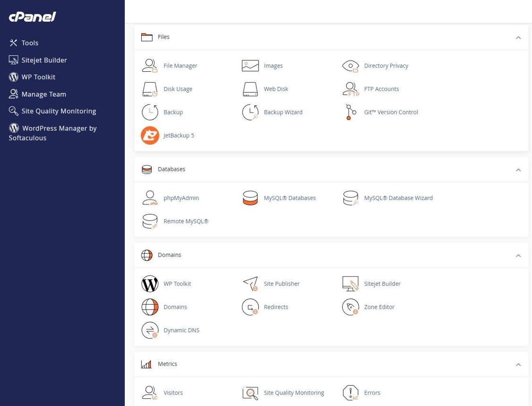Click the Errors warning icon
532x406 pixels.
coord(351,393)
